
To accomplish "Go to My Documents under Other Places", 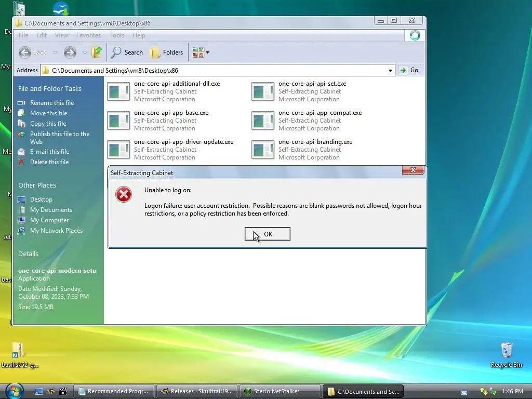I will (x=51, y=210).
